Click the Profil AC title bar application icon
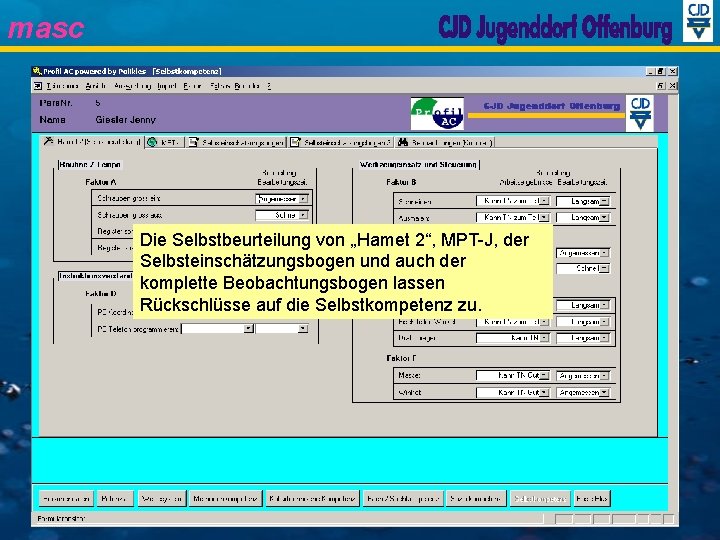Viewport: 720px width, 540px height. coord(37,71)
